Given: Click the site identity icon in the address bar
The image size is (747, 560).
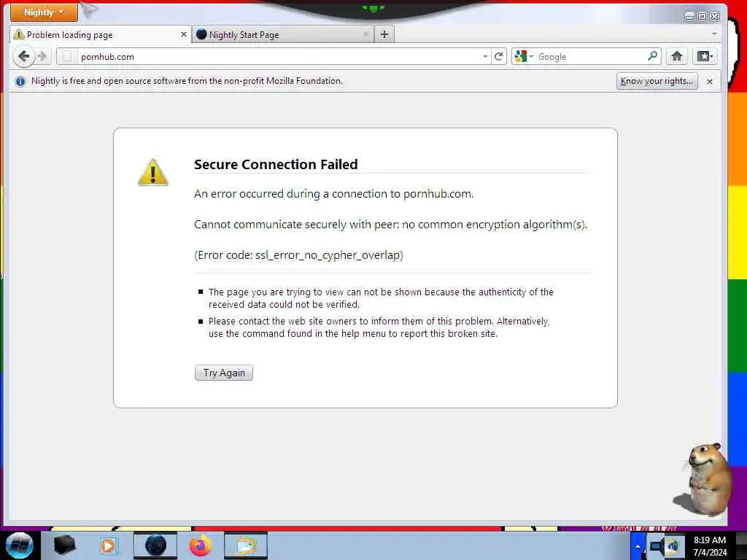Looking at the screenshot, I should click(x=67, y=57).
